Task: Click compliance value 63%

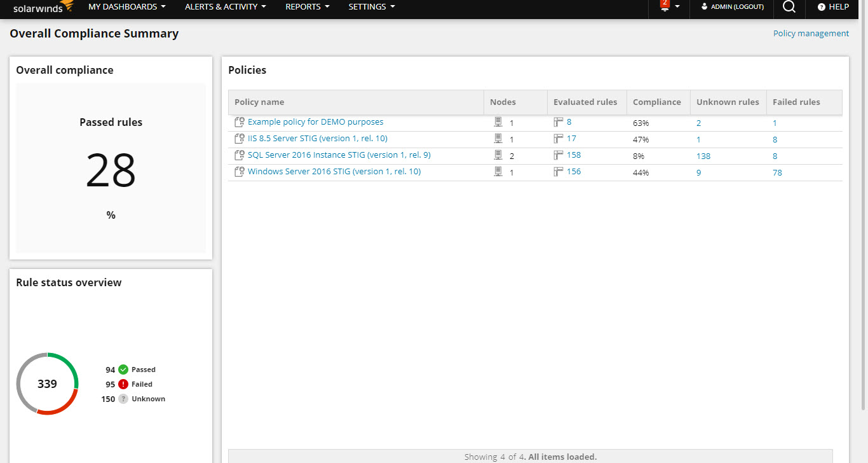Action: coord(641,123)
